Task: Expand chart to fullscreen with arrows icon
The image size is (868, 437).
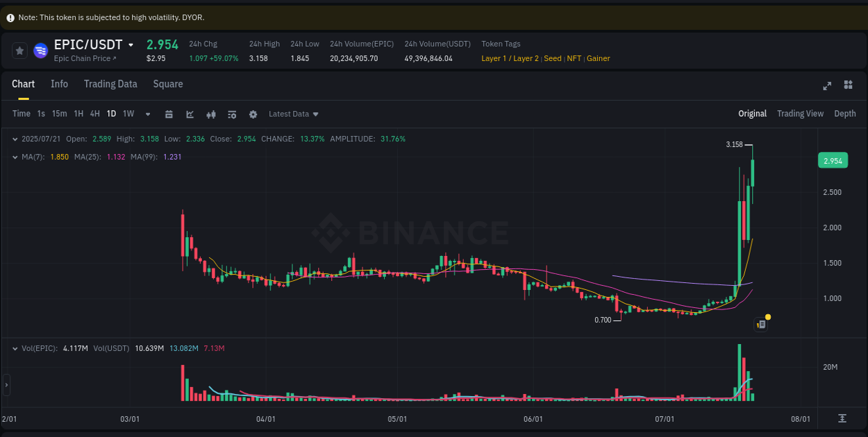Action: click(827, 85)
